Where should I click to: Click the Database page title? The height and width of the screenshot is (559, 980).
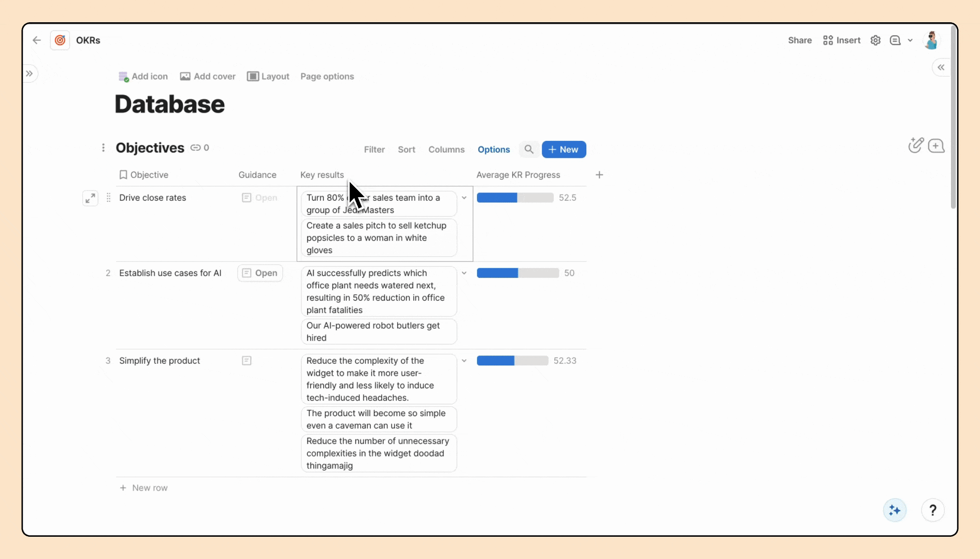170,104
